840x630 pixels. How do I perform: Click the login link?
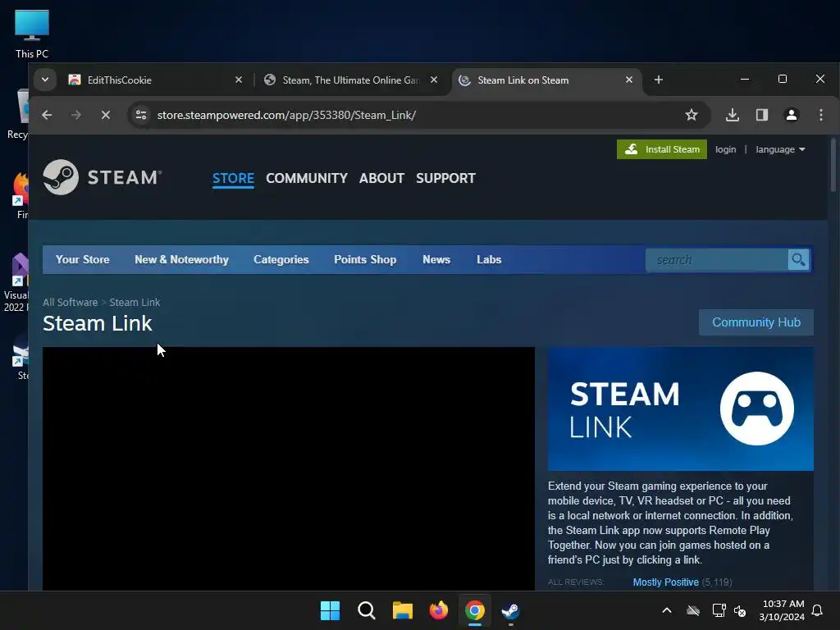725,149
